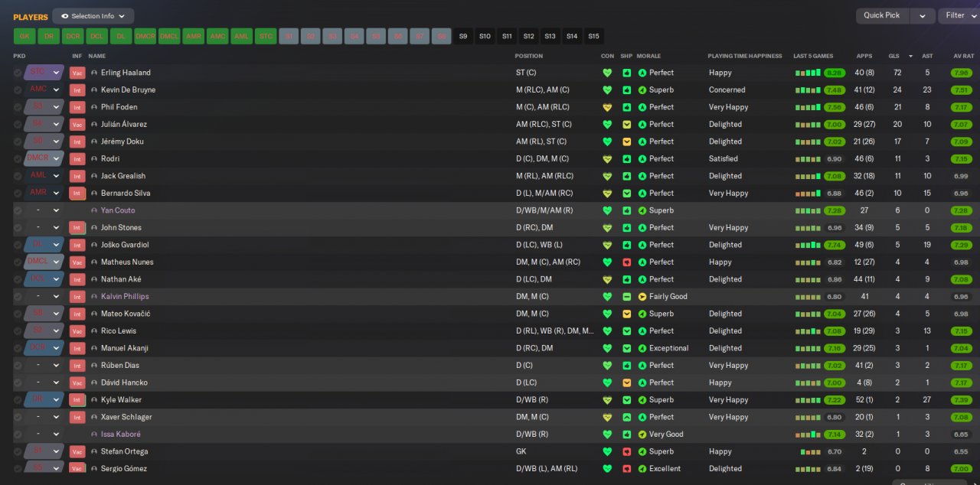Click Julián Álvarez's Vac status icon
Viewport: 980px width, 485px height.
[x=77, y=124]
